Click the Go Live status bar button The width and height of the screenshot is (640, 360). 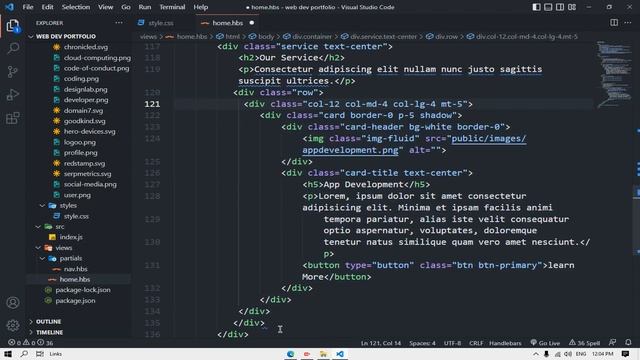[545, 343]
